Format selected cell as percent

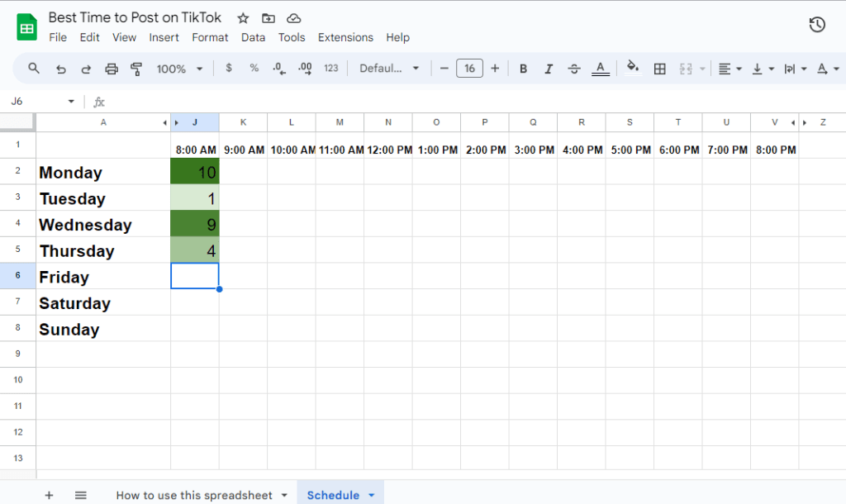[254, 69]
